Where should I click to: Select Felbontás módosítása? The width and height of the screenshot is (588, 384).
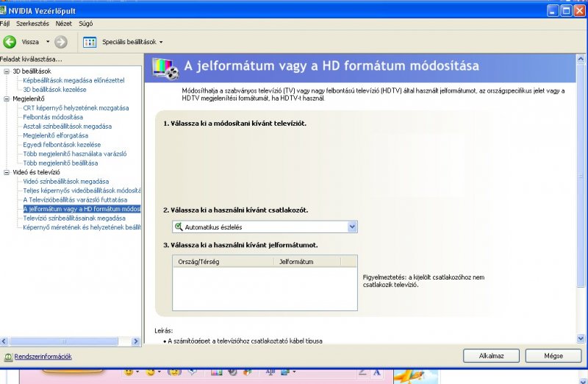click(x=53, y=117)
